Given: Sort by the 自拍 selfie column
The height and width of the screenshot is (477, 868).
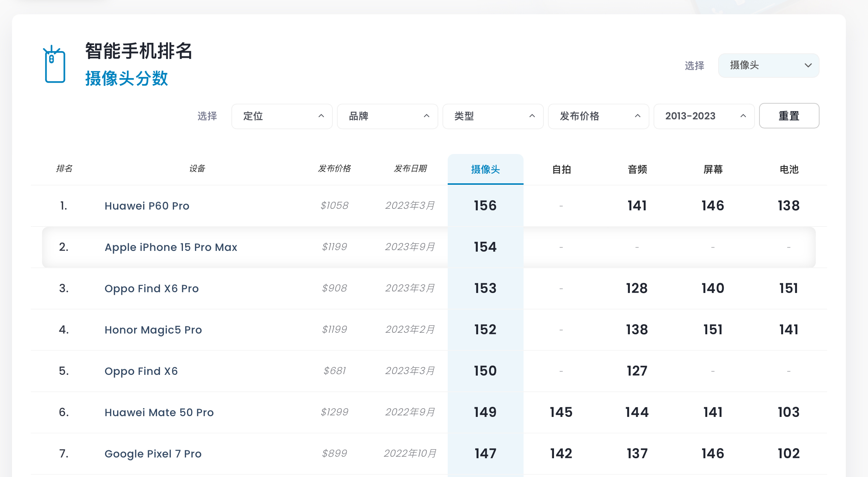Looking at the screenshot, I should 561,169.
